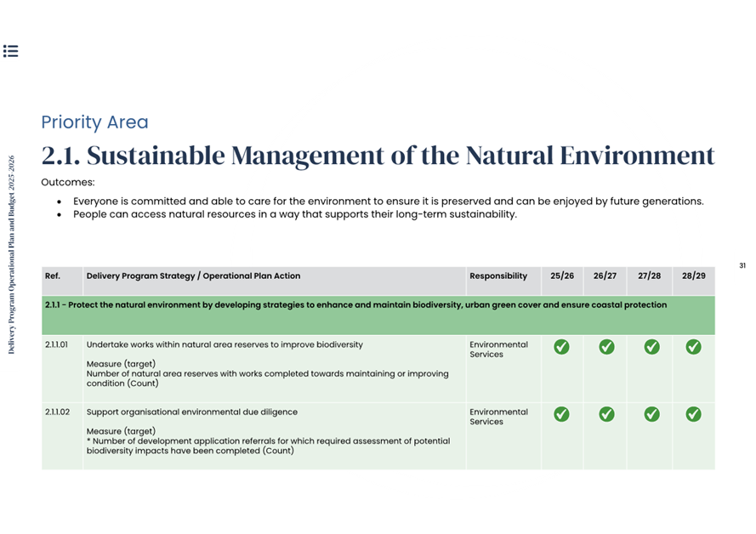Click reference number 2.1.1.01
The image size is (756, 534).
56,345
